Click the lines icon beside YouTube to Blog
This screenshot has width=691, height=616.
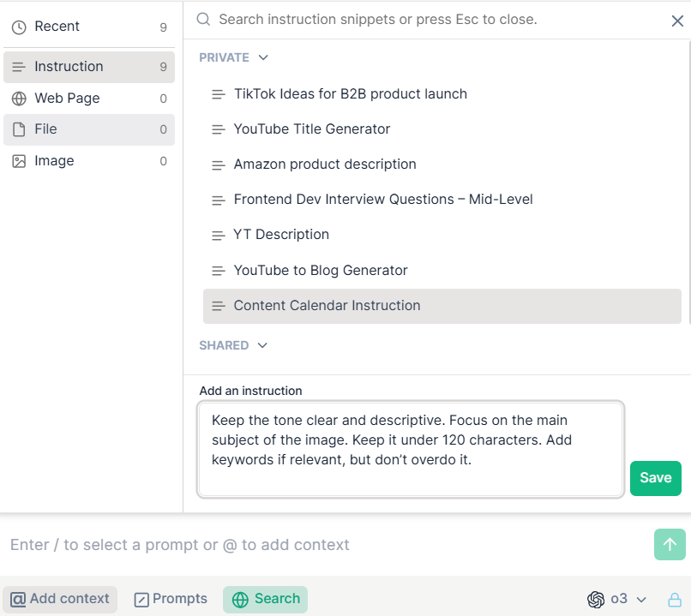pyautogui.click(x=218, y=271)
